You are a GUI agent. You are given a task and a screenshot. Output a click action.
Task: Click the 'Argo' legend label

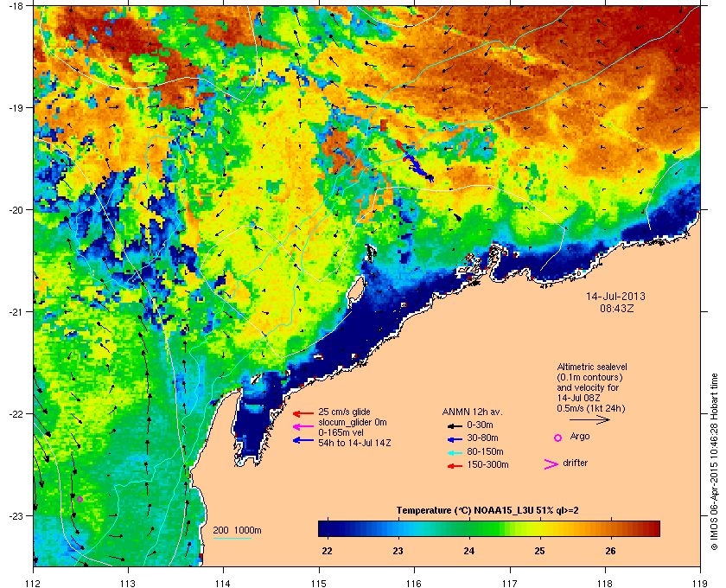point(580,437)
